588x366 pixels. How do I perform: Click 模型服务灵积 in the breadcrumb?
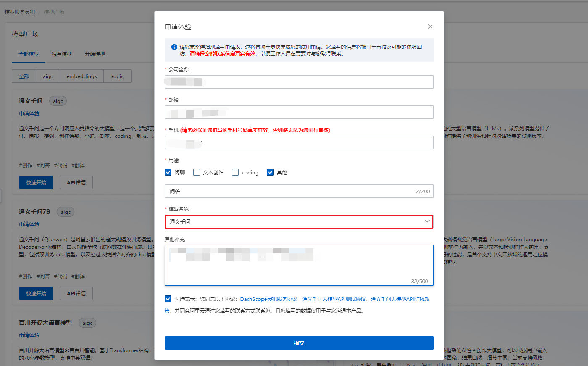20,12
